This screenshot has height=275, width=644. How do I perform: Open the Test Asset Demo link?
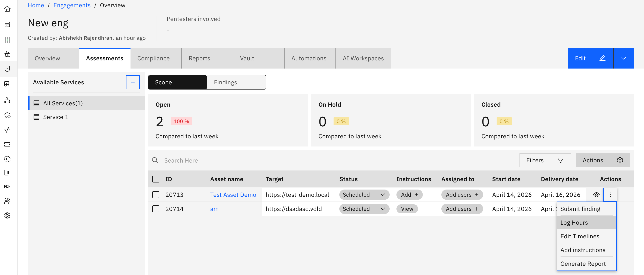[x=233, y=195]
